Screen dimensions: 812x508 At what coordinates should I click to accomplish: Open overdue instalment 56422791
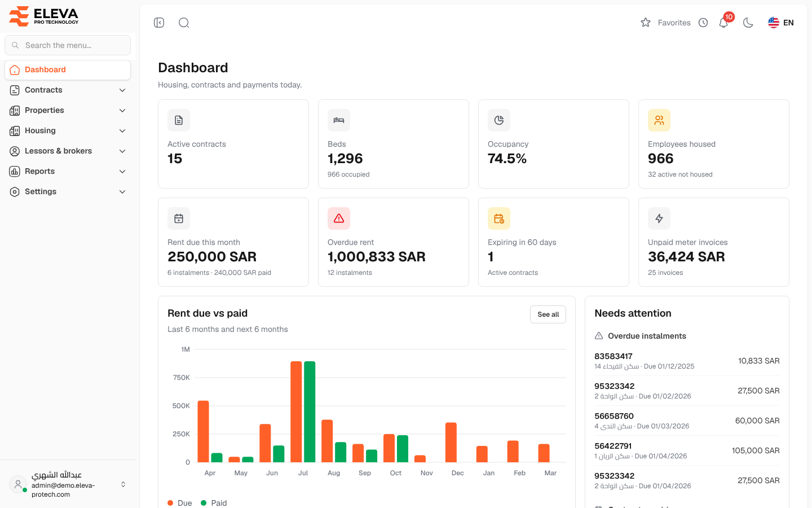click(687, 451)
